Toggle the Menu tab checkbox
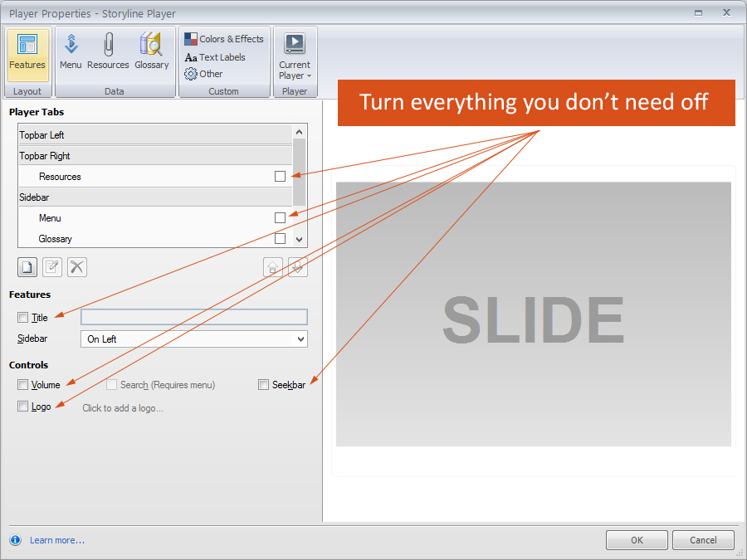 (281, 217)
